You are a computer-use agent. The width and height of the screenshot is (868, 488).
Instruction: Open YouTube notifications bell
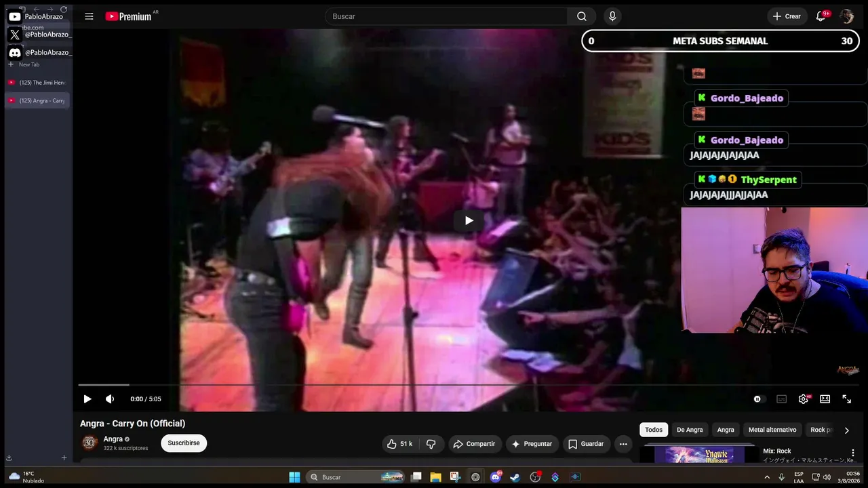821,16
